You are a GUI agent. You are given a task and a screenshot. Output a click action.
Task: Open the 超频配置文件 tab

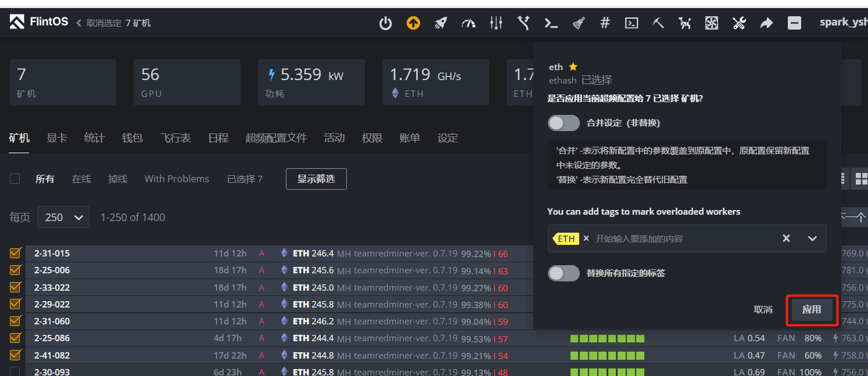tap(277, 138)
